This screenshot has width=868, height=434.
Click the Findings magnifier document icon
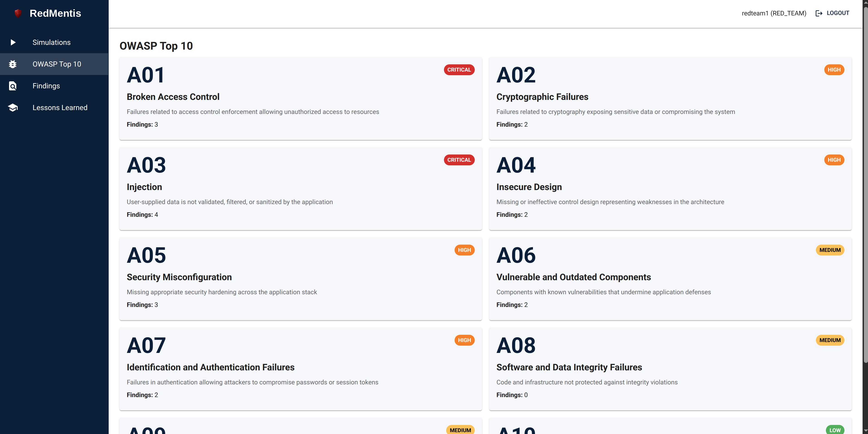pos(13,86)
